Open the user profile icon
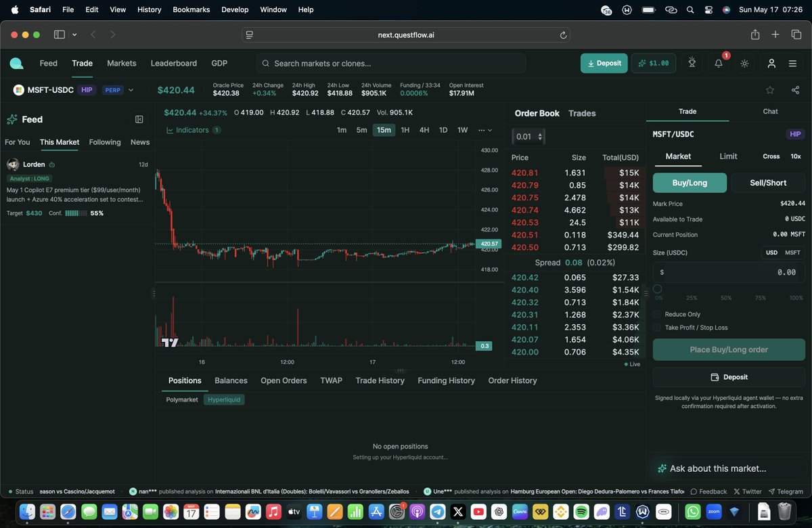Viewport: 812px width, 528px height. (x=771, y=63)
